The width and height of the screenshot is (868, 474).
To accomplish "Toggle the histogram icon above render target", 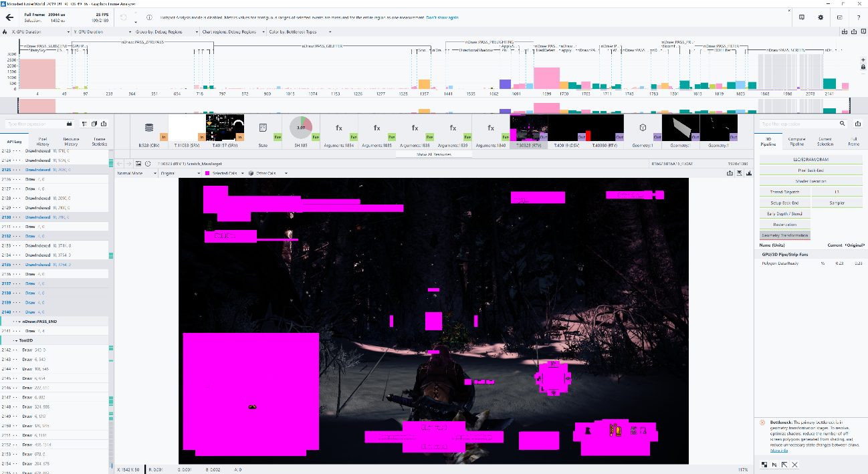I will (x=749, y=173).
